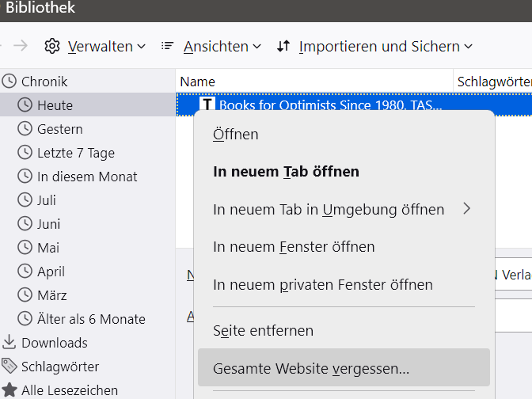The width and height of the screenshot is (532, 399).
Task: Open Importieren und Sichern menu
Action: click(x=374, y=47)
